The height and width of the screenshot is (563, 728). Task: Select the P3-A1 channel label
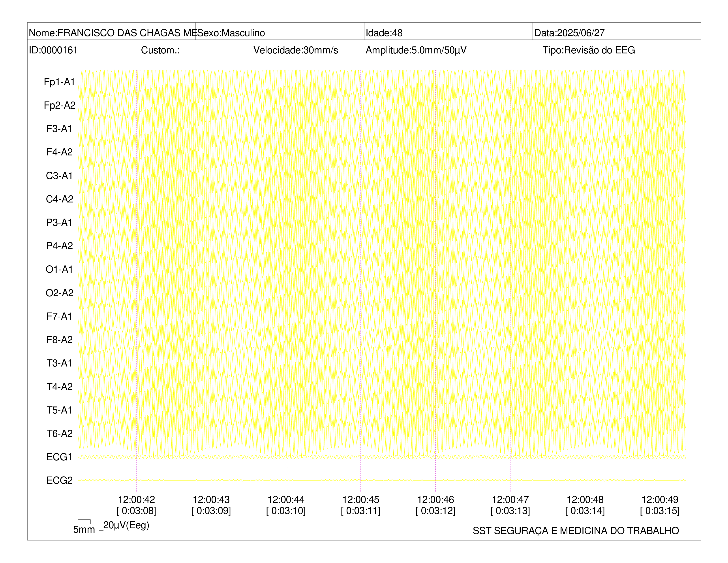(59, 223)
